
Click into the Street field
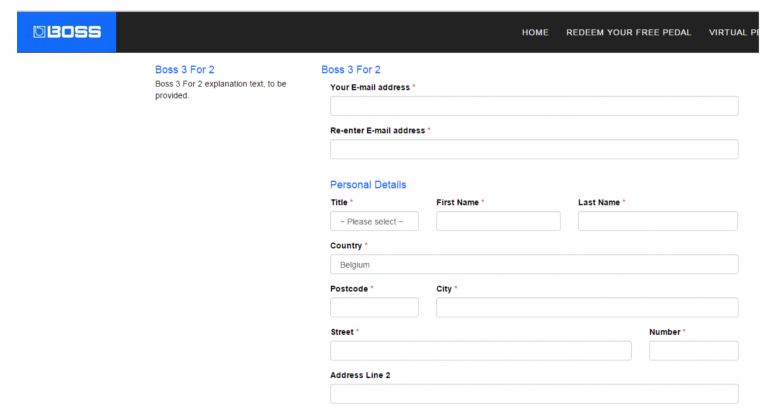point(480,351)
